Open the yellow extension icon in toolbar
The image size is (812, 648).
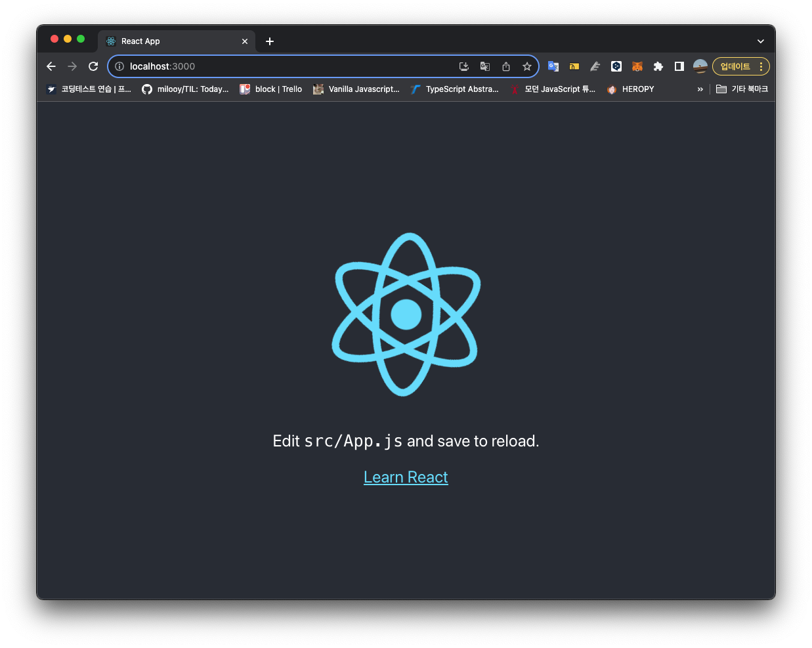[x=574, y=66]
